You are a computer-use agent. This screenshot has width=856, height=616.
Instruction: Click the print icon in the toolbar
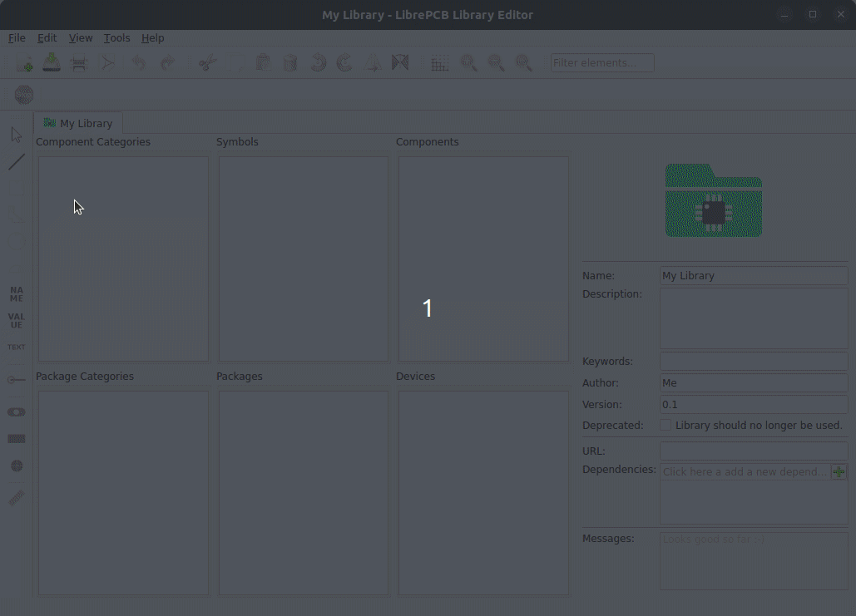(x=79, y=63)
